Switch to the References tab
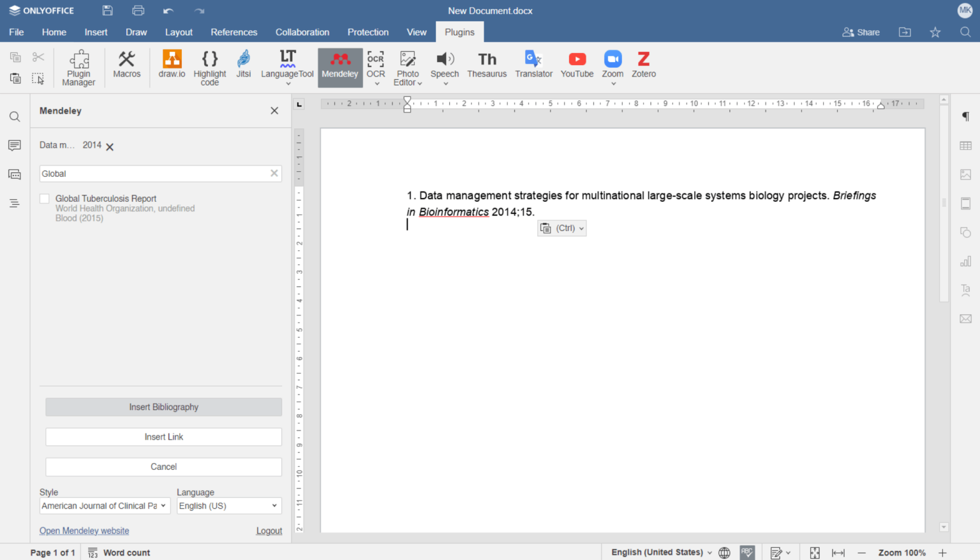Viewport: 980px width, 560px height. 234,32
